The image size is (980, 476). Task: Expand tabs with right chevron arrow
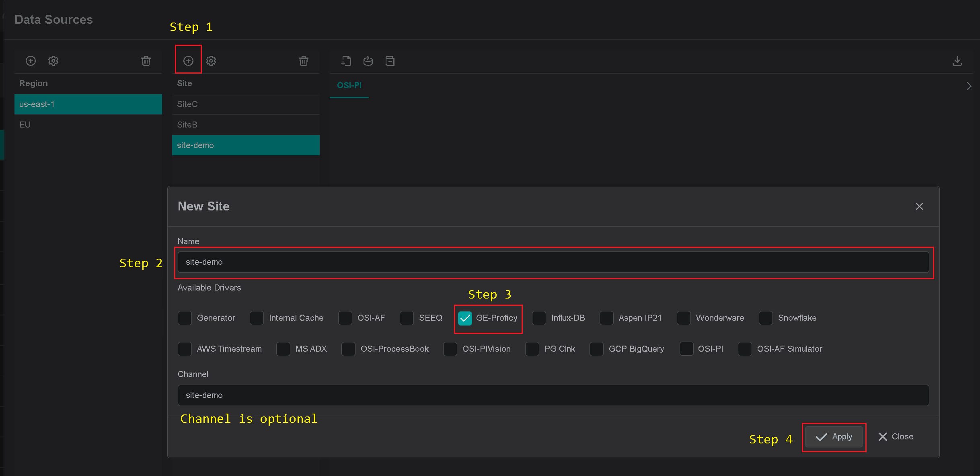(x=969, y=86)
